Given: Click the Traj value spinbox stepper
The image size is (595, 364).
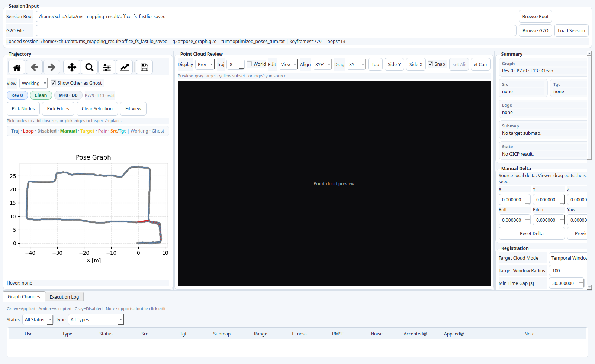Looking at the screenshot, I should pos(241,65).
